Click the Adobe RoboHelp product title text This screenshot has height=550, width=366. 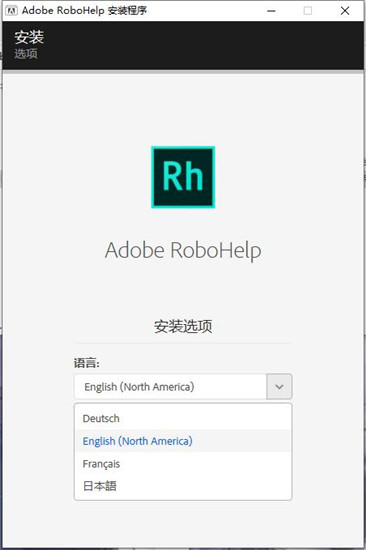pyautogui.click(x=183, y=251)
